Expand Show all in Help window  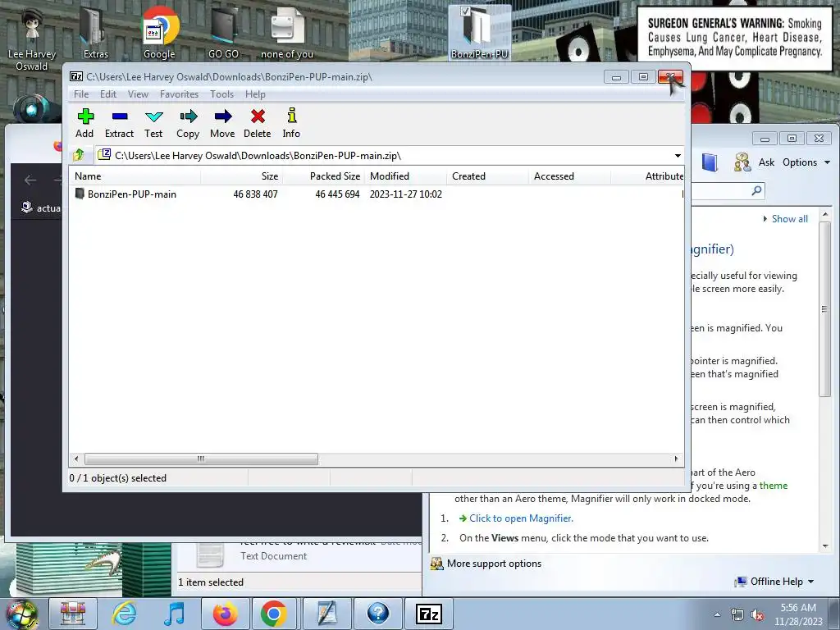pos(785,218)
